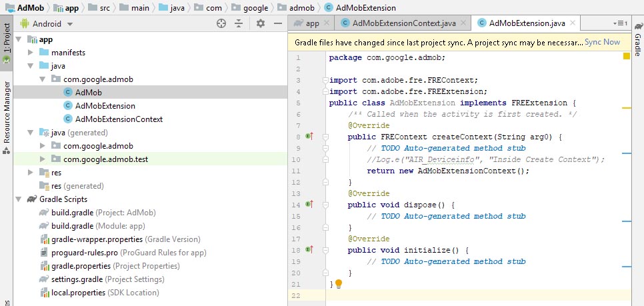The width and height of the screenshot is (644, 306).
Task: Fold the initialize method at line 18
Action: point(325,249)
